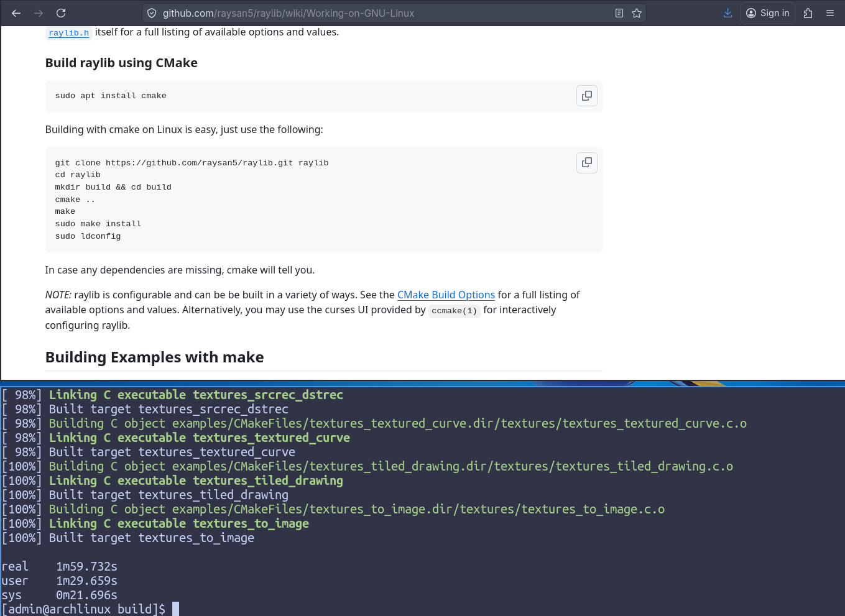845x616 pixels.
Task: Open the browser application menu
Action: (x=830, y=13)
